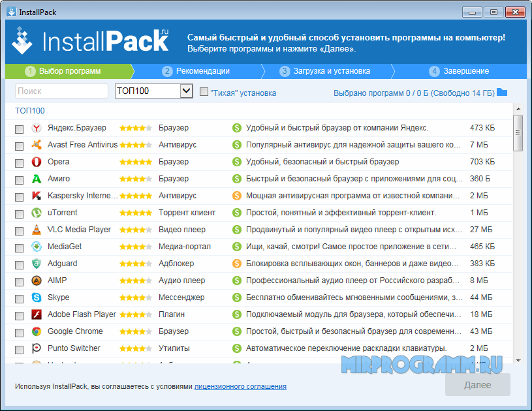Image resolution: width=532 pixels, height=411 pixels.
Task: Select the AIMP checkbox
Action: tap(20, 282)
